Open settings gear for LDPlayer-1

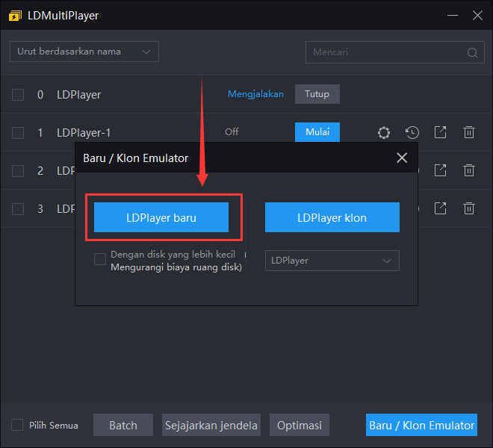[x=384, y=132]
